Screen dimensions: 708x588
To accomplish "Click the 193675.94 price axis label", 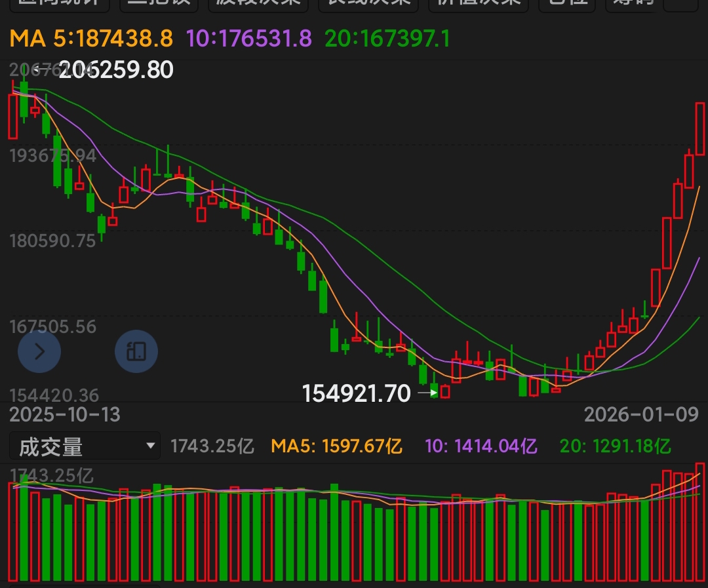I will point(53,156).
